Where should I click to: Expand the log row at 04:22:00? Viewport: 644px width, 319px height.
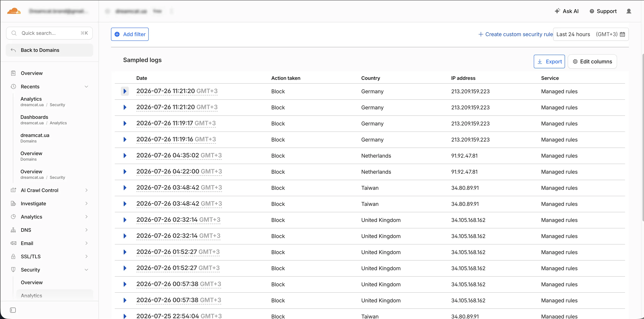[x=125, y=172]
